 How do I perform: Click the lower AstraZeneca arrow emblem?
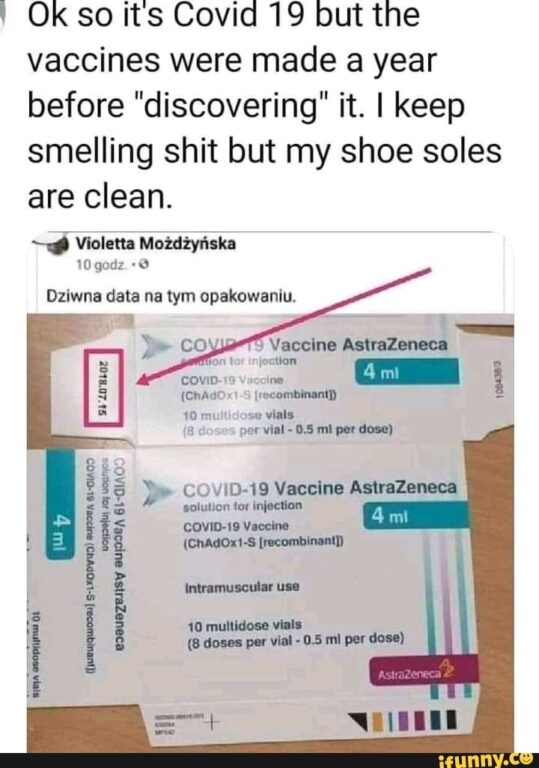(158, 493)
